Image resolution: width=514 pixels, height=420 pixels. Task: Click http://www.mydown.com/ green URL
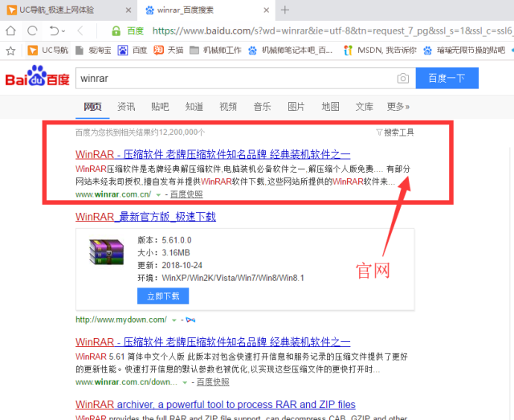click(x=121, y=320)
